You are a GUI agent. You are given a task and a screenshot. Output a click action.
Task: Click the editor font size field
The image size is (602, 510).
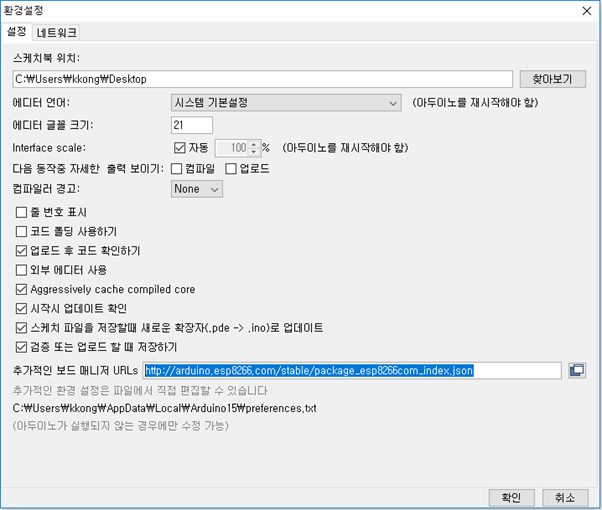coord(192,125)
